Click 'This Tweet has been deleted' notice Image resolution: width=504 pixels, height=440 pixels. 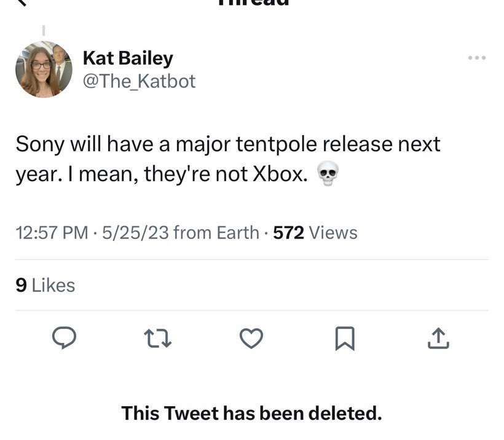pyautogui.click(x=251, y=412)
